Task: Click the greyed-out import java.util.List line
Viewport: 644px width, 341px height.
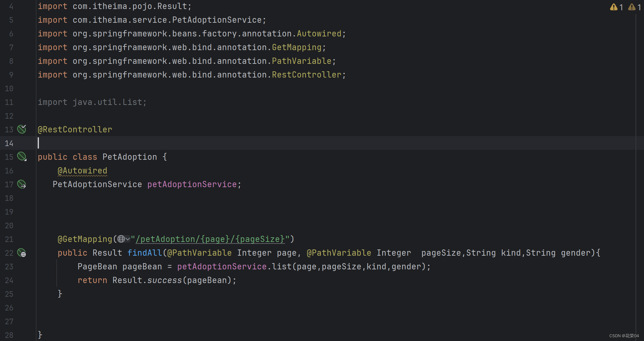Action: tap(92, 102)
